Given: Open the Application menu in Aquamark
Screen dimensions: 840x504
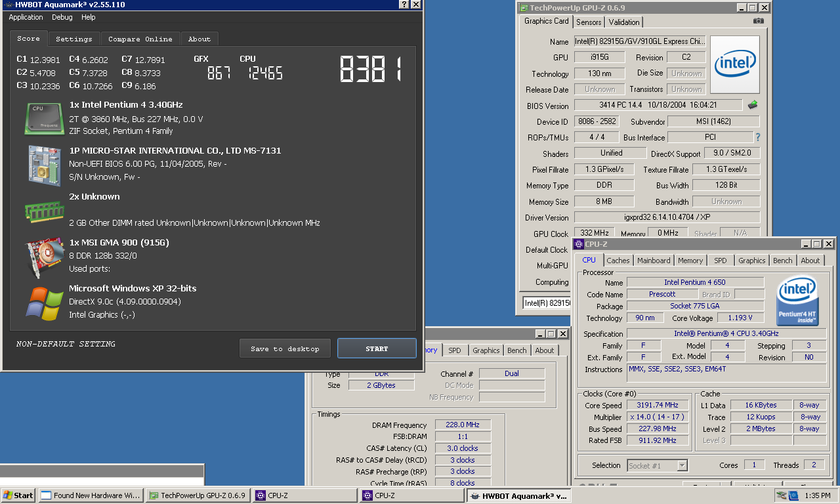Looking at the screenshot, I should coord(26,17).
